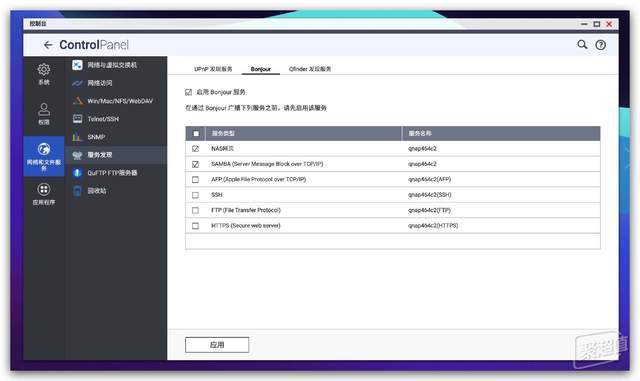Click the qnap464c2(AFP) service name
Image resolution: width=640 pixels, height=381 pixels.
pos(429,179)
